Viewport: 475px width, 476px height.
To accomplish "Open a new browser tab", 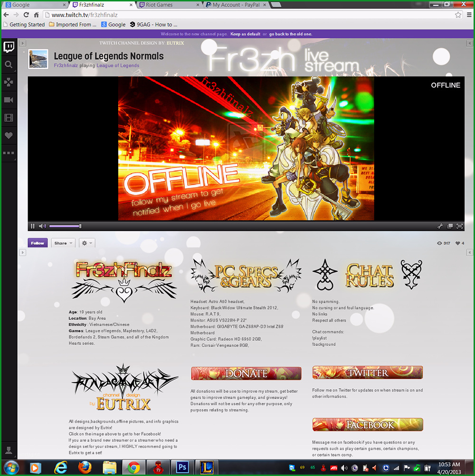I will coord(276,5).
